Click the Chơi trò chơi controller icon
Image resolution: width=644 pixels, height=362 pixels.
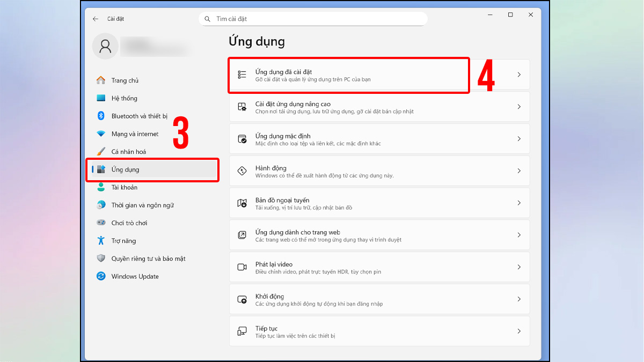pos(101,223)
